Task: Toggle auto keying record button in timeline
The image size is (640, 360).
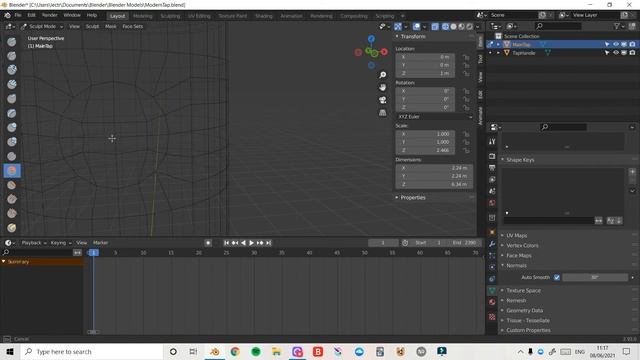Action: point(208,243)
